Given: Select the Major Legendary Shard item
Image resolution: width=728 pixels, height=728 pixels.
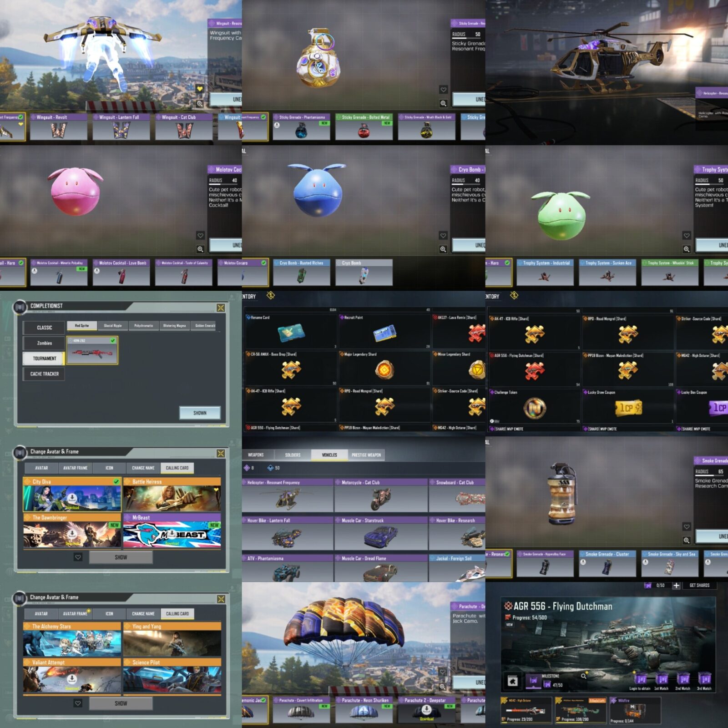Looking at the screenshot, I should click(384, 368).
